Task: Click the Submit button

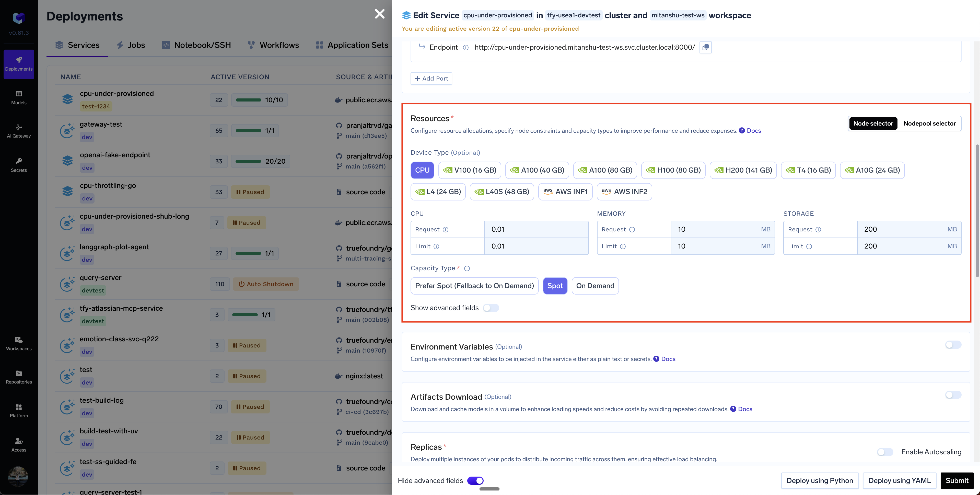Action: 957,480
